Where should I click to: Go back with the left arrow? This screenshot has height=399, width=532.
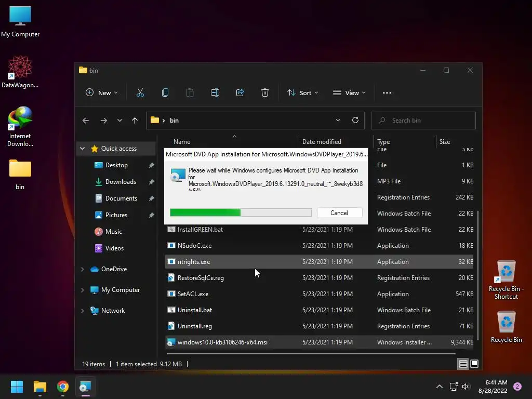tap(86, 121)
